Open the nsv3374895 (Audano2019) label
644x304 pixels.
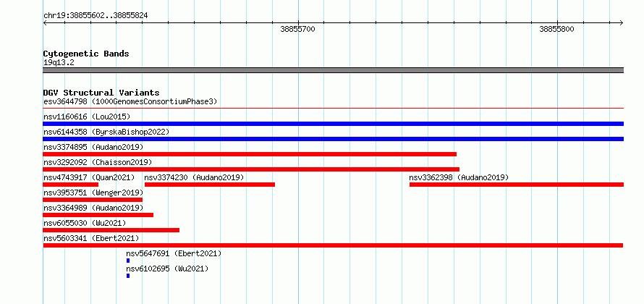[x=93, y=147]
